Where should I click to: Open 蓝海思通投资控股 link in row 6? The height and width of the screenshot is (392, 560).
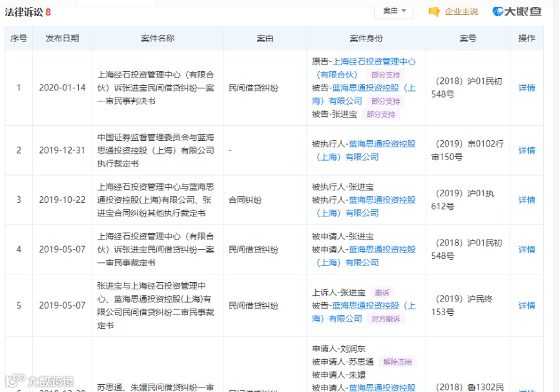point(382,387)
